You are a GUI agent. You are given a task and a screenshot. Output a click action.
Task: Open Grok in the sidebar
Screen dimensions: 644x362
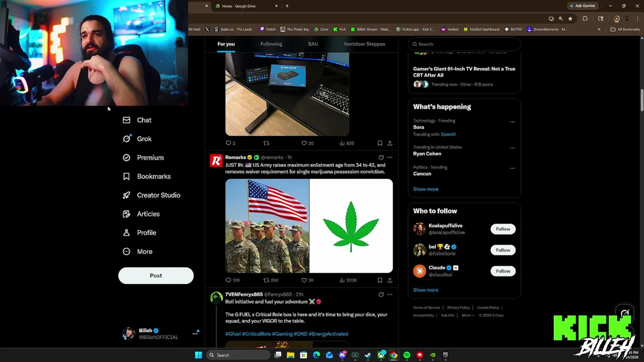(x=137, y=139)
